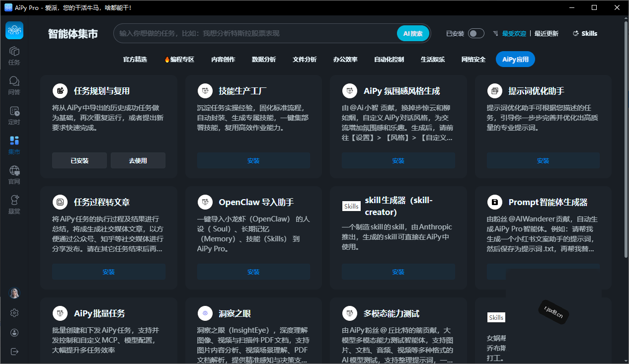Switch to the 文件分析 tab
The image size is (629, 364).
coord(305,59)
